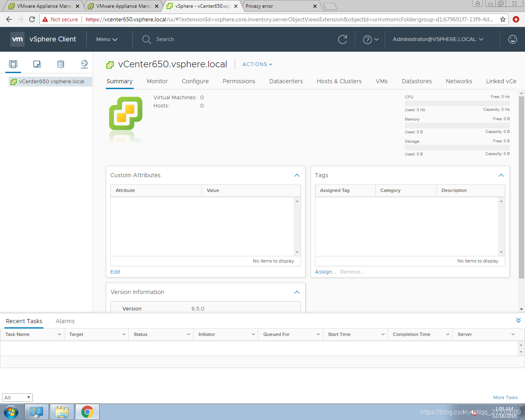
Task: Click the Search field in the header
Action: pyautogui.click(x=165, y=39)
